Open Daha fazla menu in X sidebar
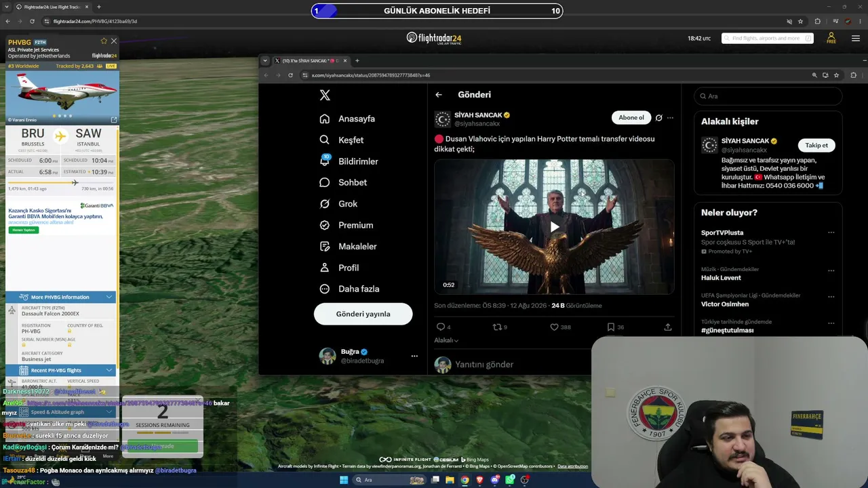 (350, 289)
